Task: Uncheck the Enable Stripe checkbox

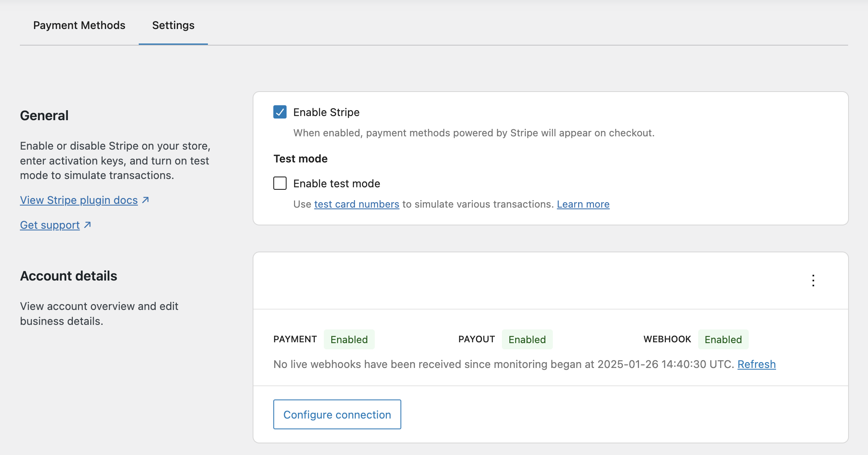Action: 280,112
